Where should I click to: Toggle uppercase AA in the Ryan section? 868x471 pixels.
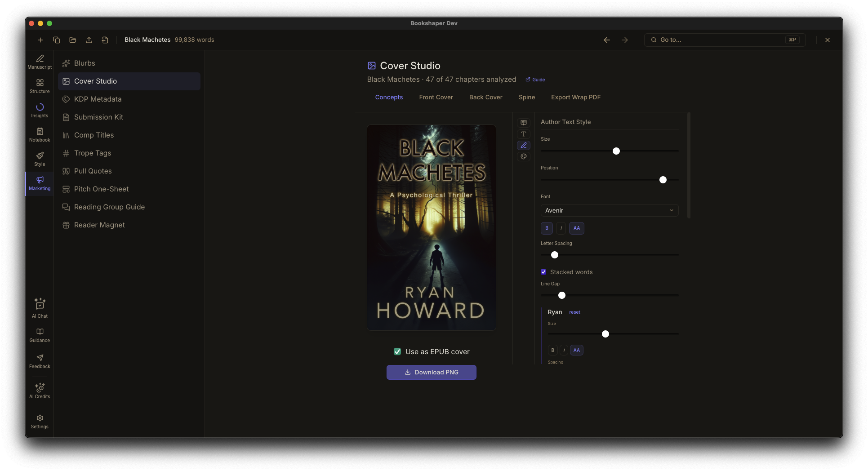(577, 350)
